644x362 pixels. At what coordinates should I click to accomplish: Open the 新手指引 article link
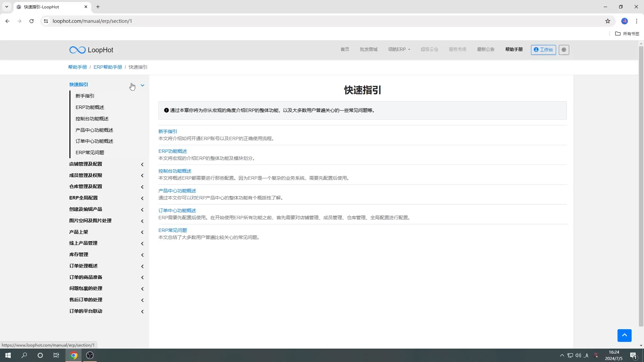point(168,131)
